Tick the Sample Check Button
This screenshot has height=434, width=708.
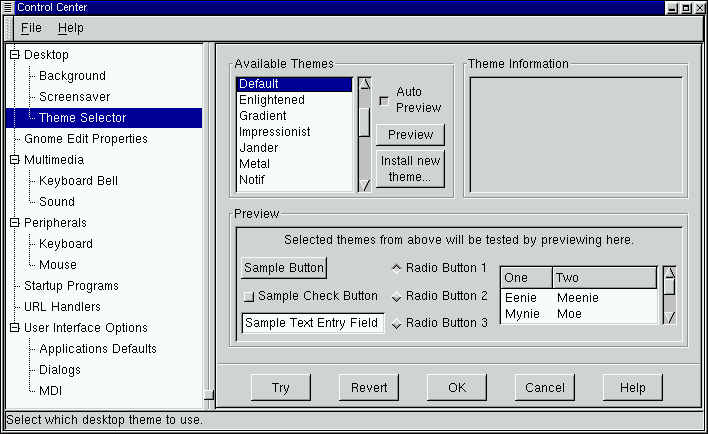coord(250,297)
